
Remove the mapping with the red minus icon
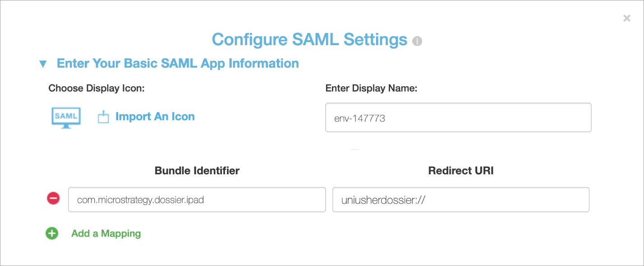click(53, 198)
